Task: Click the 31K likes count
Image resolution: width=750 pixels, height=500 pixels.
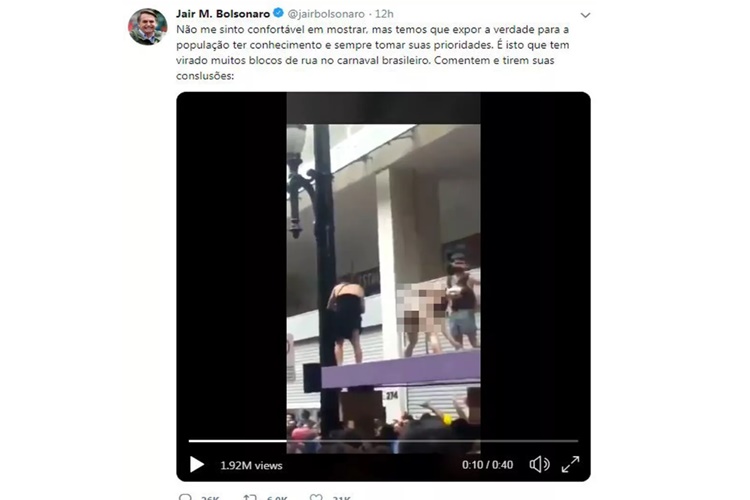Action: [342, 498]
